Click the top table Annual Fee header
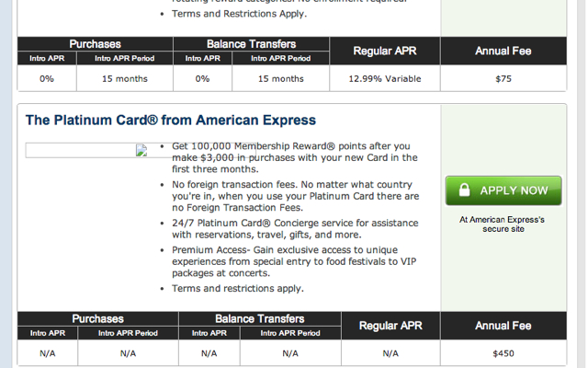588x368 pixels. point(503,51)
